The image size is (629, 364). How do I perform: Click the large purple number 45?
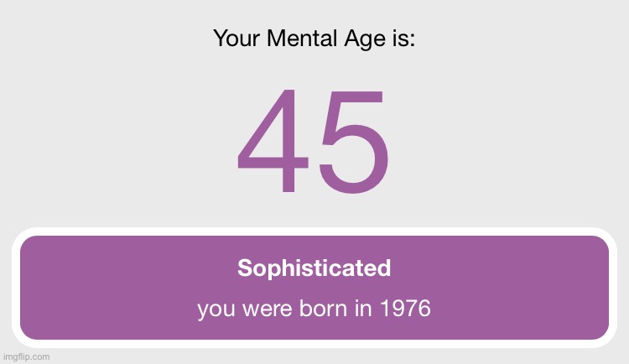314,141
